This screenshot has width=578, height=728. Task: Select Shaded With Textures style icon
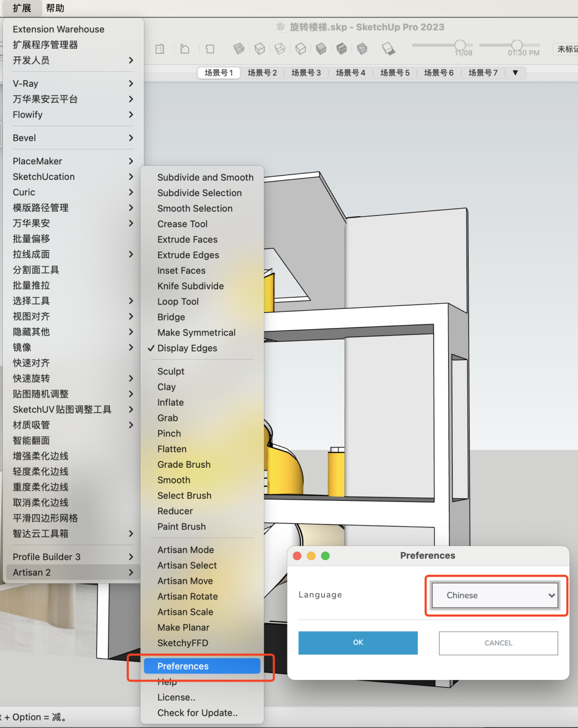(341, 48)
